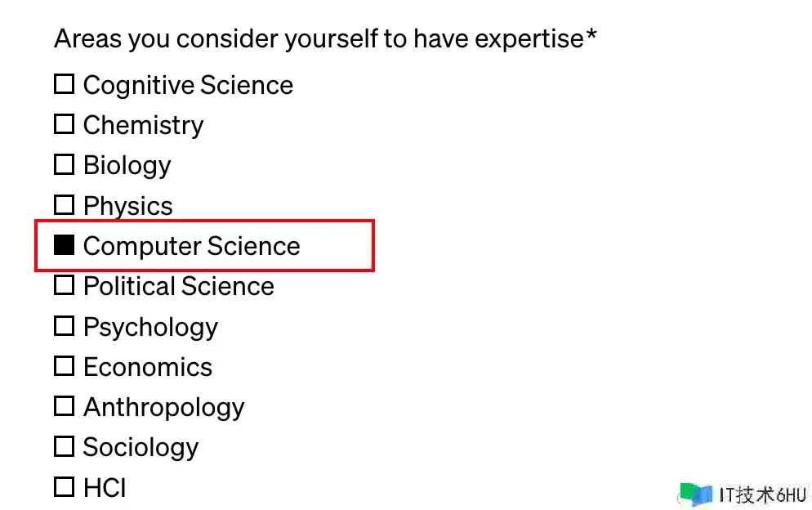The image size is (812, 510).
Task: Check the Biology checkbox square
Action: tap(64, 164)
